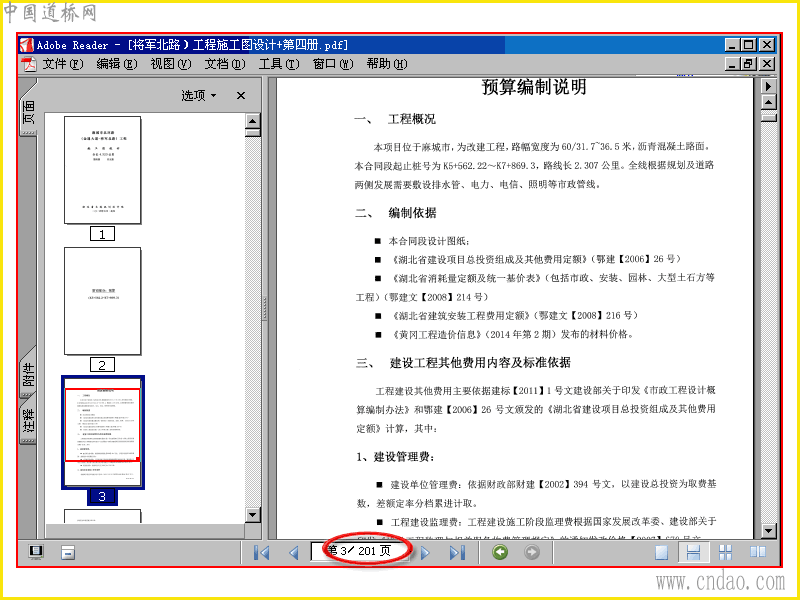
Task: Jump to last page arrow icon
Action: [457, 553]
